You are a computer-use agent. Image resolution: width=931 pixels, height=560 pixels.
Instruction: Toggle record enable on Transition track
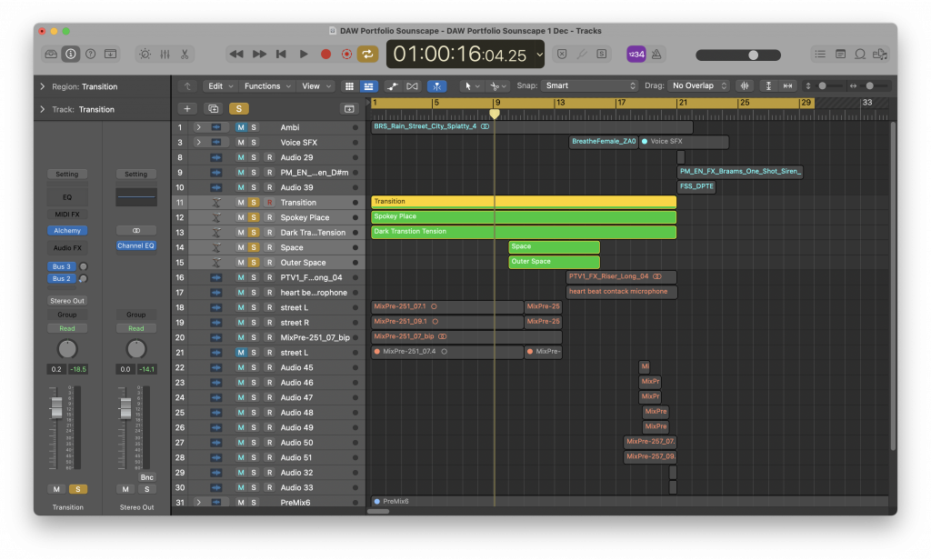coord(269,203)
